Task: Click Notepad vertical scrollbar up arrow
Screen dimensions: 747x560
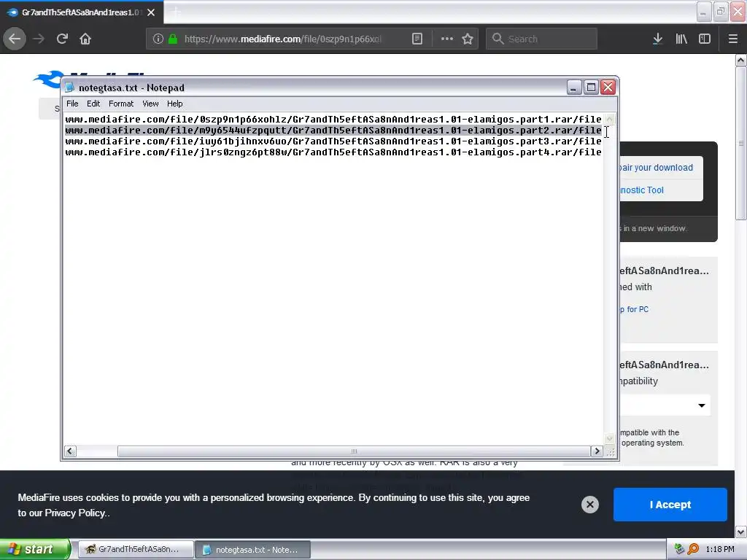Action: click(x=609, y=119)
